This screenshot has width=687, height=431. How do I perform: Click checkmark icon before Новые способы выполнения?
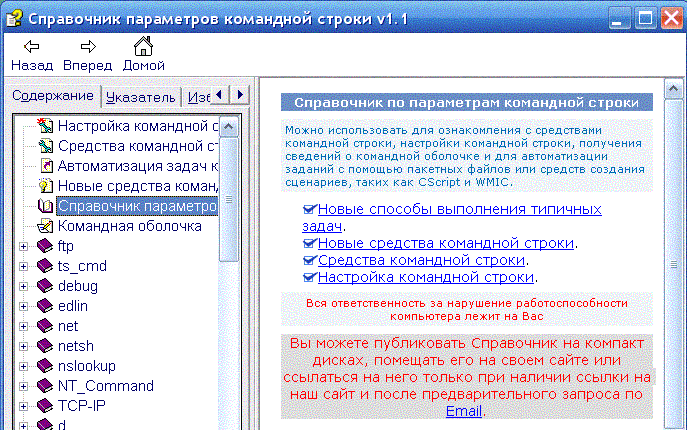click(309, 209)
